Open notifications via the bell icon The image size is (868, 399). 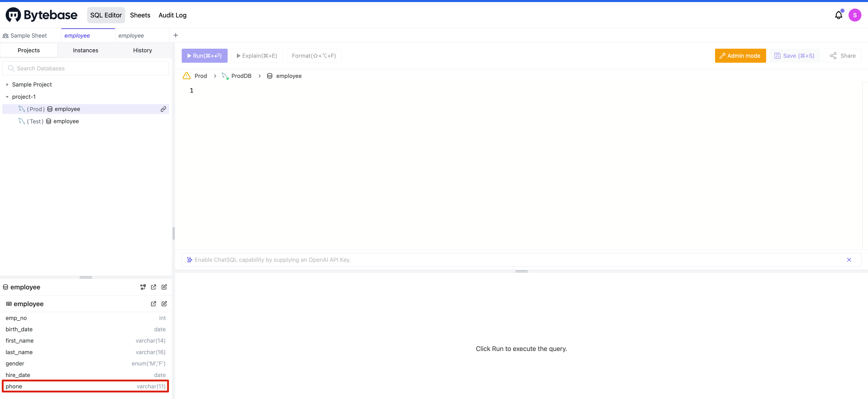(838, 15)
